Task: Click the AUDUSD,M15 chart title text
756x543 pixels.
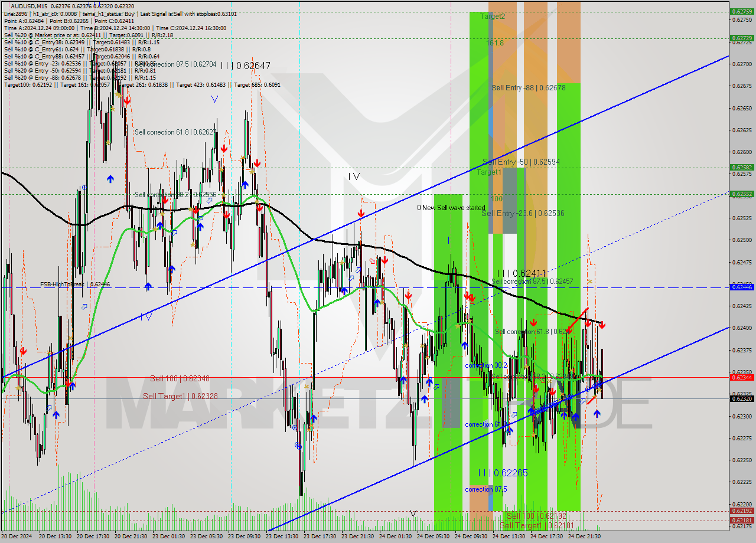Action: (30, 6)
